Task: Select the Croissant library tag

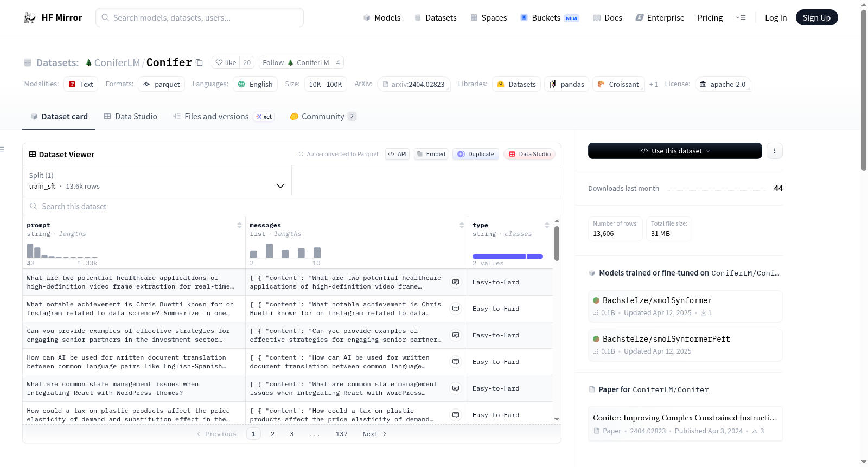Action: tap(618, 85)
